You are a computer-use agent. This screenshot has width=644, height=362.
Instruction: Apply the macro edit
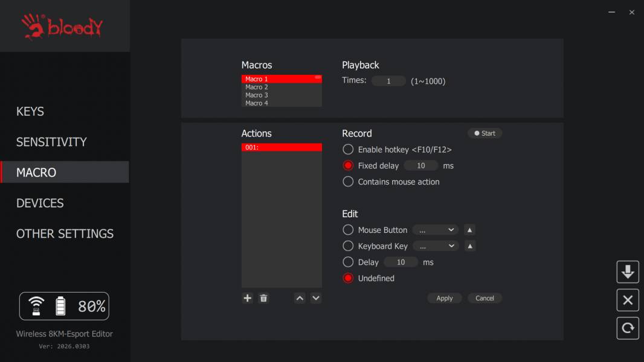point(445,298)
